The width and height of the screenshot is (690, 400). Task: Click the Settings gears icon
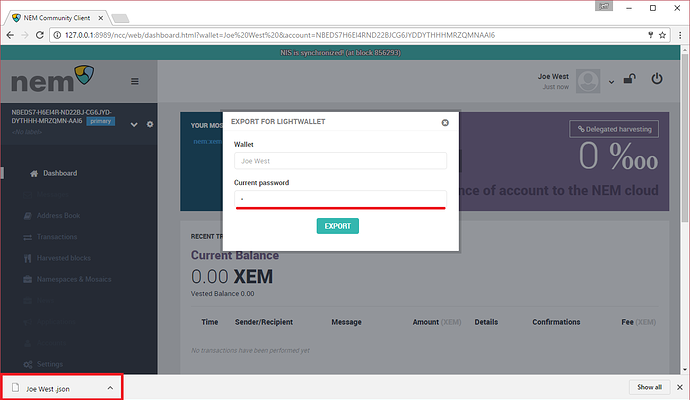[28, 364]
